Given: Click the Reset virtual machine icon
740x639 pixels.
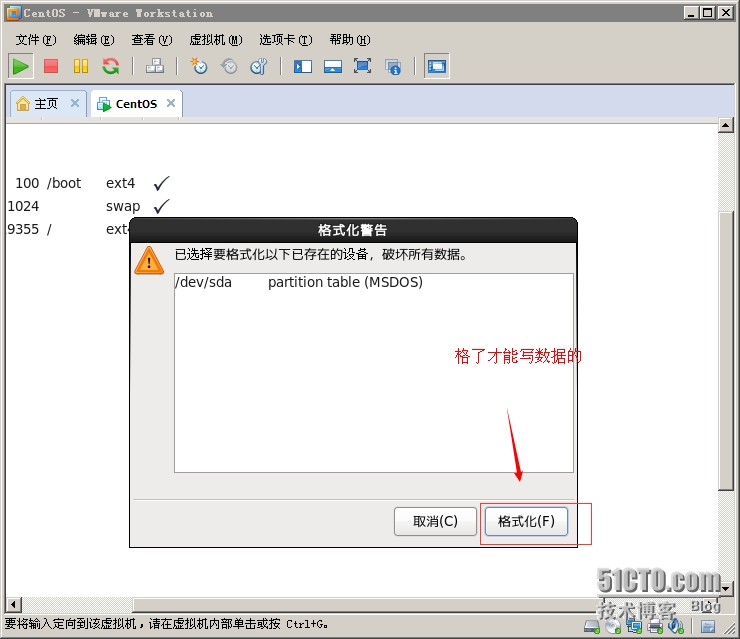Looking at the screenshot, I should coord(111,66).
